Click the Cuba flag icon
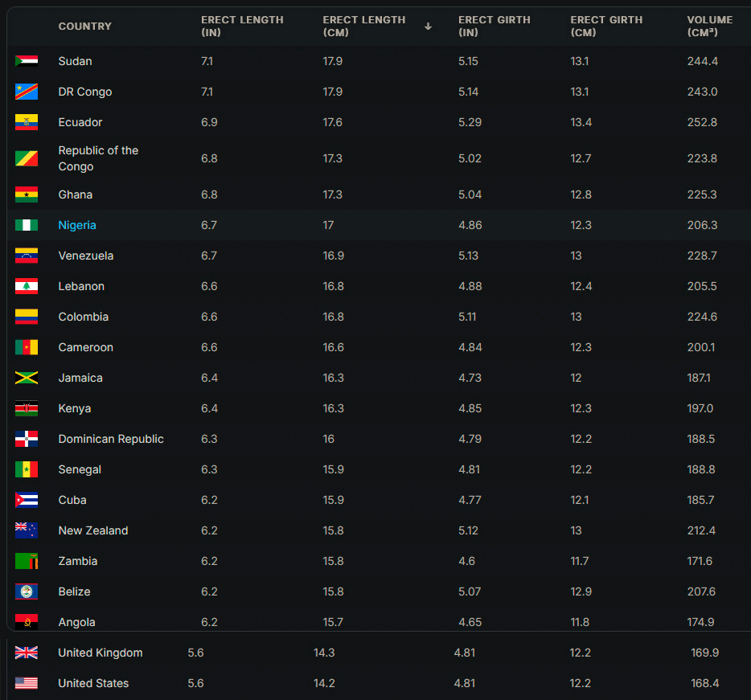The width and height of the screenshot is (751, 700). [x=27, y=500]
